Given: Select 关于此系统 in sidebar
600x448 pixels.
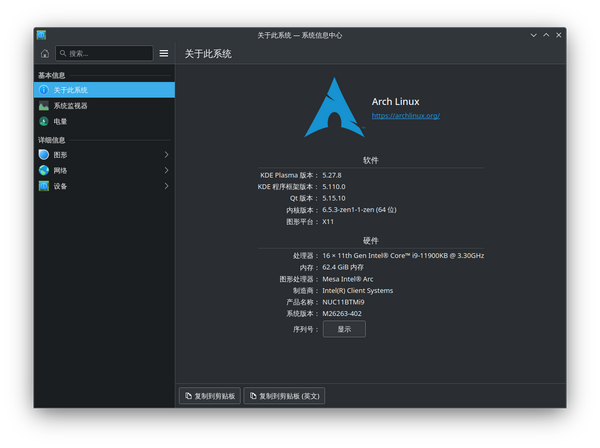Looking at the screenshot, I should point(104,90).
